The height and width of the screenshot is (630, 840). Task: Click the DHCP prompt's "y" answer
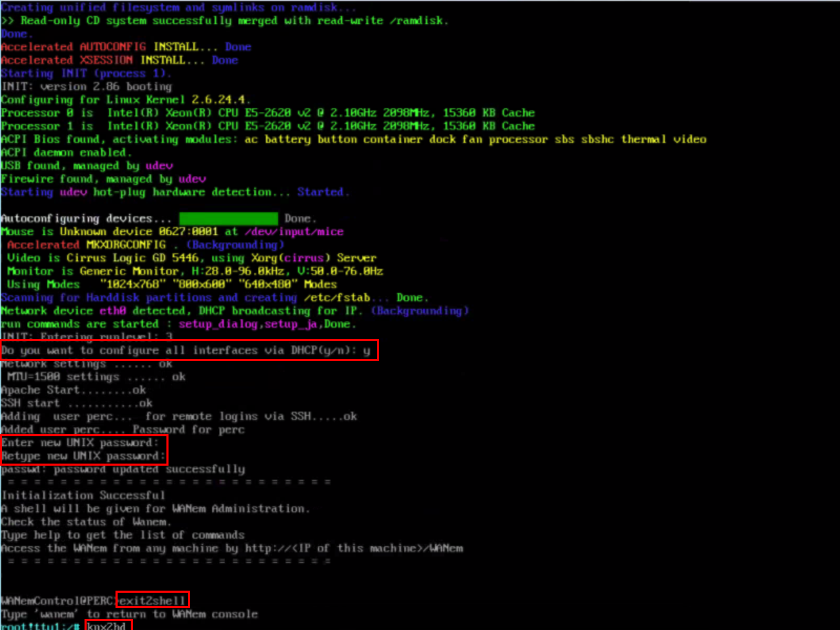366,350
